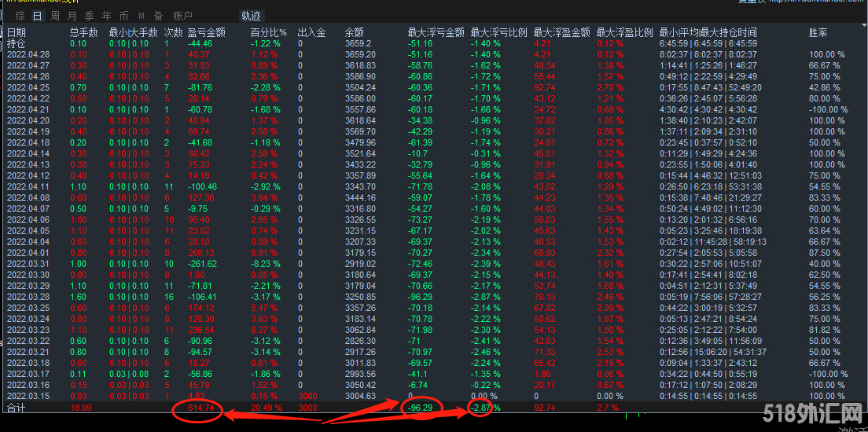The image size is (868, 432).
Task: Open the 币 currency tab
Action: pyautogui.click(x=123, y=16)
